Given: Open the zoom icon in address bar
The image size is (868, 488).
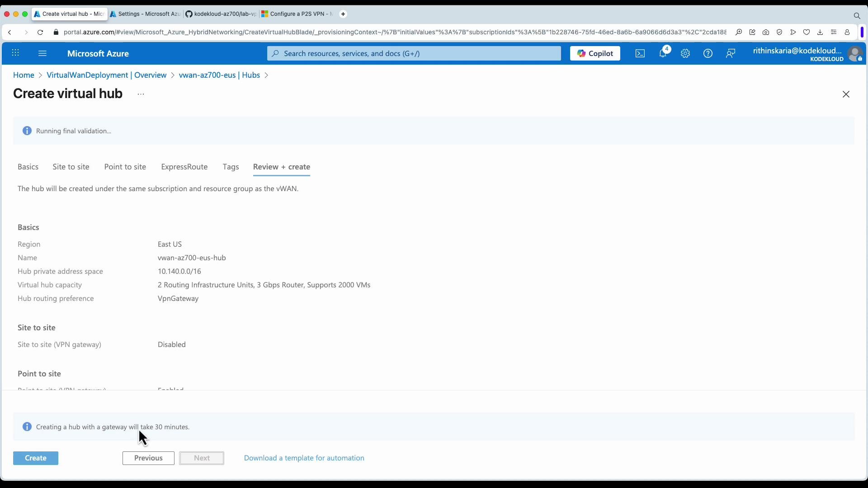Looking at the screenshot, I should click(x=739, y=32).
